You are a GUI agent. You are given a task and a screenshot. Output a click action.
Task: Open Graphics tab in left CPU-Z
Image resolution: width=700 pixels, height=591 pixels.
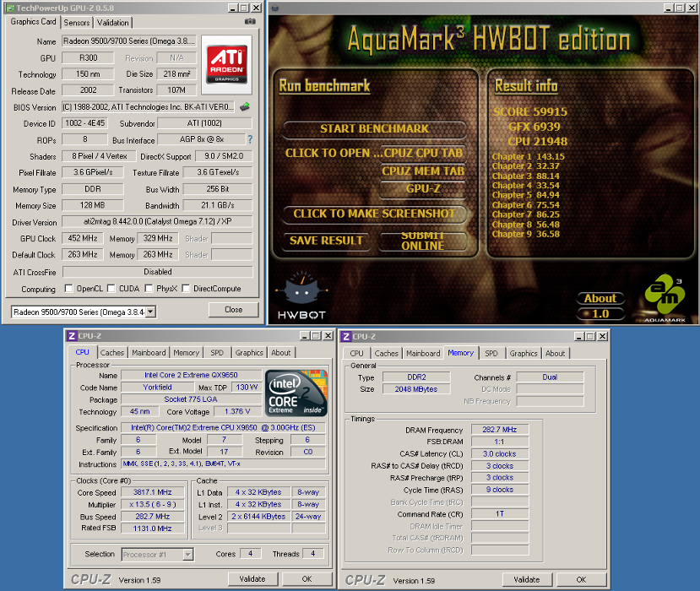point(249,353)
